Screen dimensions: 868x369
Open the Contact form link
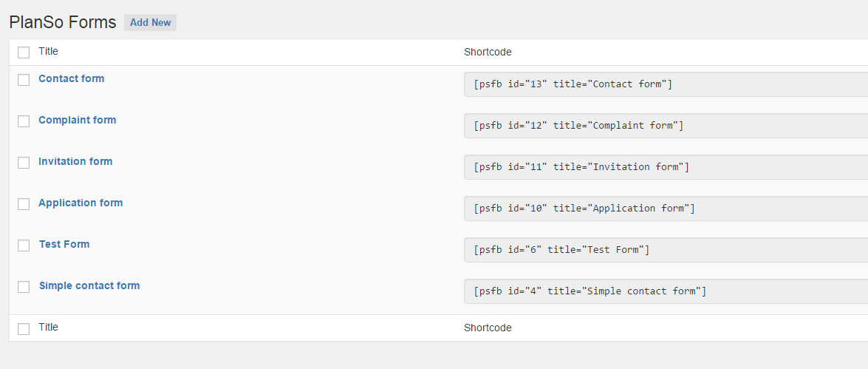pos(72,78)
